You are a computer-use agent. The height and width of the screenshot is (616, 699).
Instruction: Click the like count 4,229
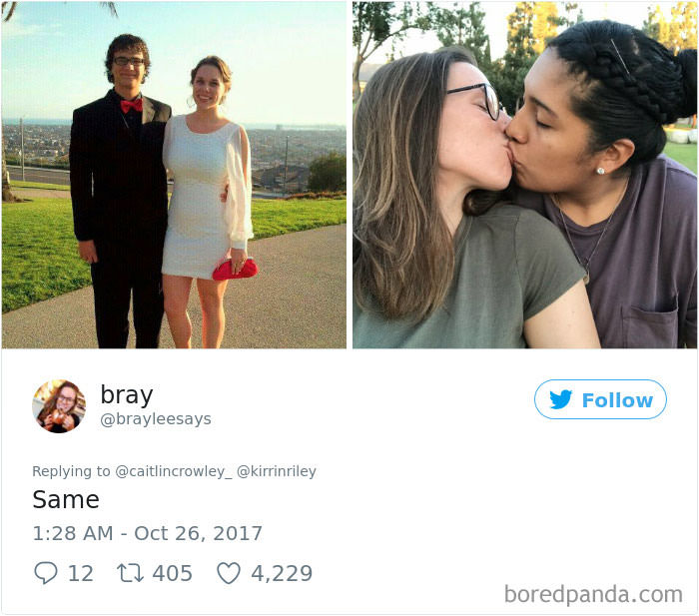coord(282,573)
